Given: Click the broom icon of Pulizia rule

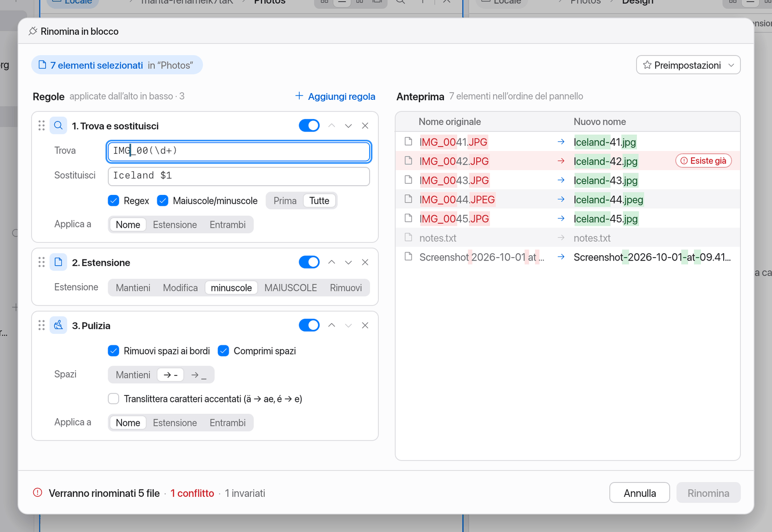Looking at the screenshot, I should coord(58,326).
